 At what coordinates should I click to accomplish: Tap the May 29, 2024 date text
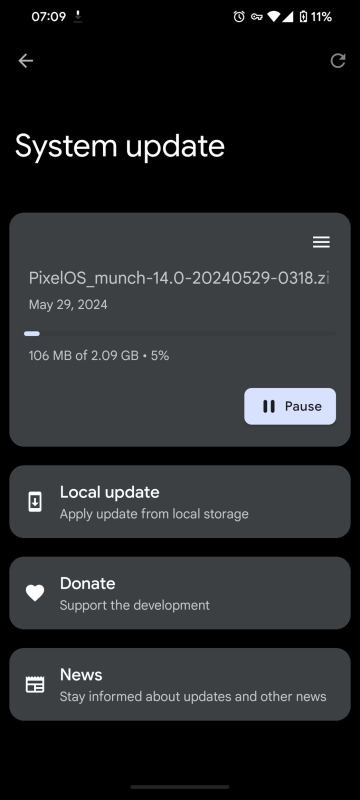pyautogui.click(x=68, y=305)
